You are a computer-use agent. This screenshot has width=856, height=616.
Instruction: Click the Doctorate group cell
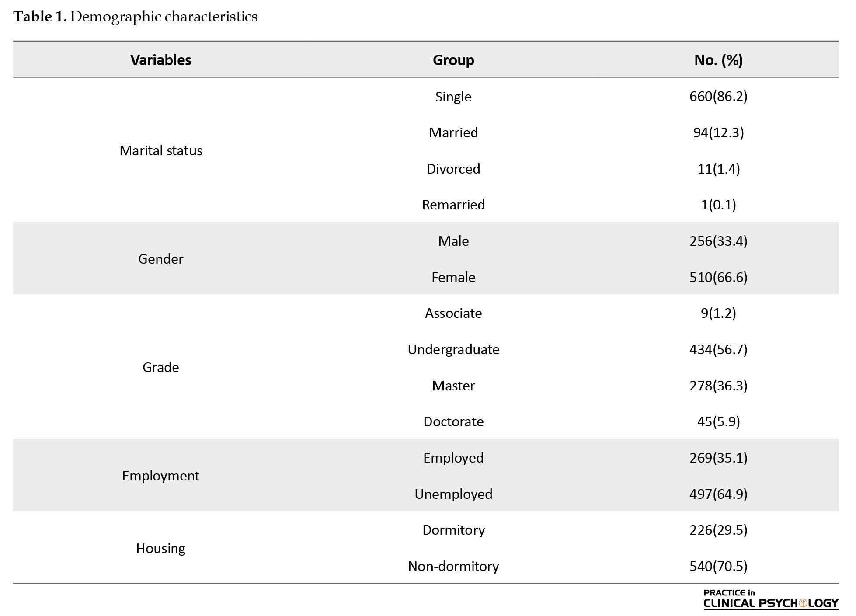(453, 421)
